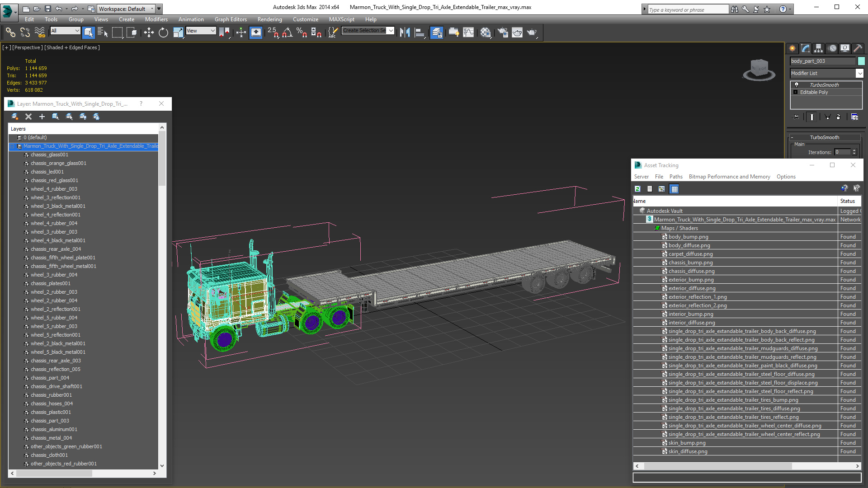Click the Asset Tracking horizontal scrollbar
Image resolution: width=868 pixels, height=488 pixels.
tap(717, 466)
